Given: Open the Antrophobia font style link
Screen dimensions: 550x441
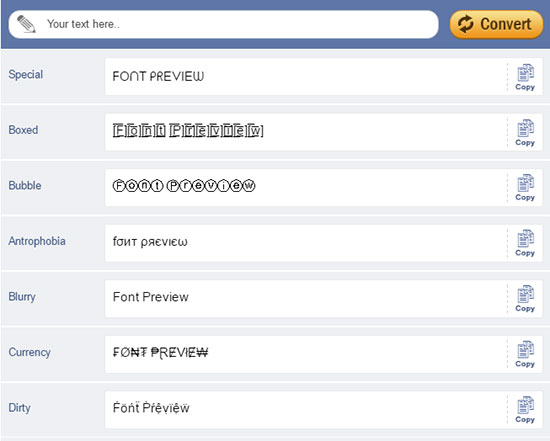Looking at the screenshot, I should point(37,241).
